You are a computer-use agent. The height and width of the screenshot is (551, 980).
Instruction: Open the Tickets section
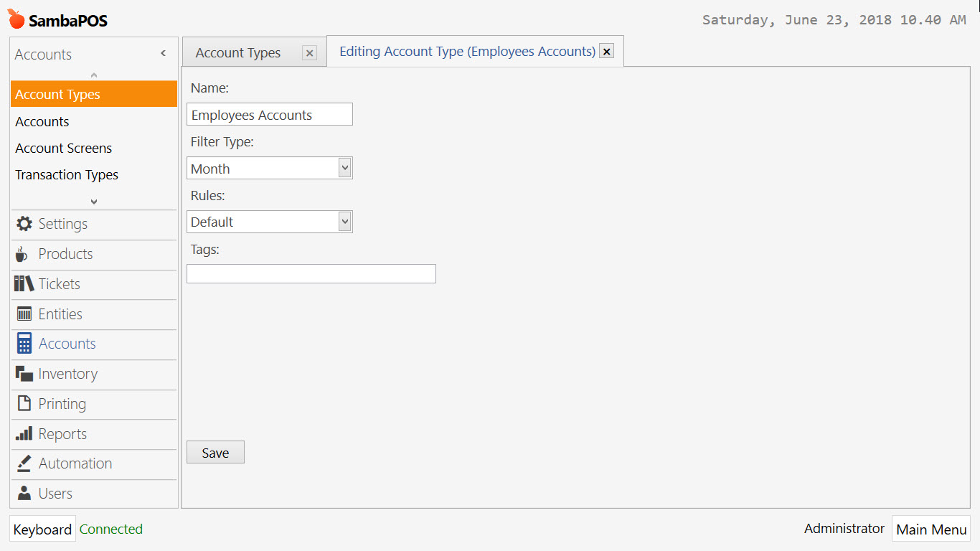coord(22,284)
